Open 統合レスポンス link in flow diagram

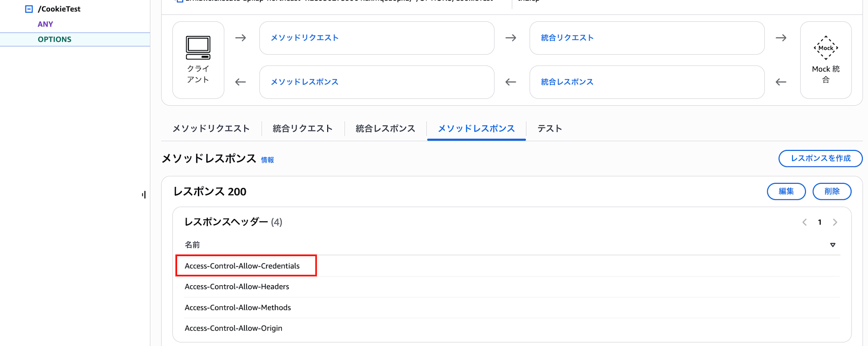[x=567, y=82]
